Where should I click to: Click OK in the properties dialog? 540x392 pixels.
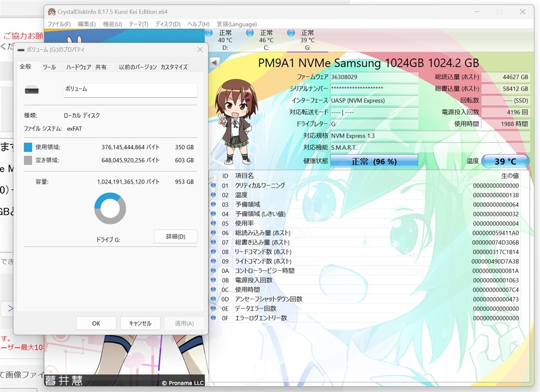[96, 324]
